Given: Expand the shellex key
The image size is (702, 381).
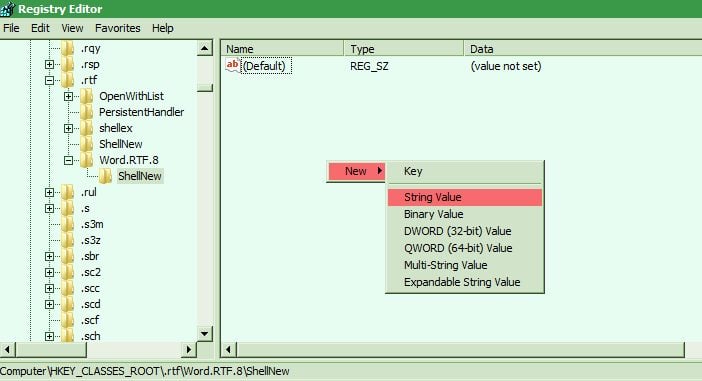Looking at the screenshot, I should coord(68,128).
